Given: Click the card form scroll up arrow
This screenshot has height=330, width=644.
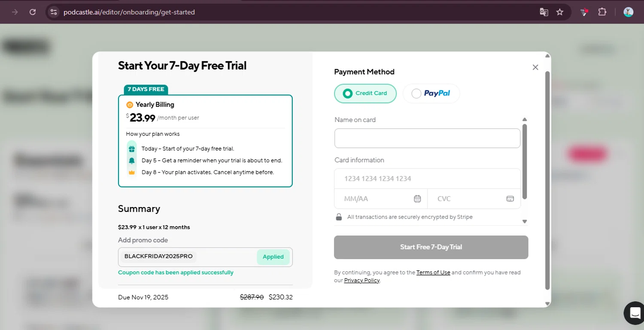Looking at the screenshot, I should pyautogui.click(x=525, y=119).
